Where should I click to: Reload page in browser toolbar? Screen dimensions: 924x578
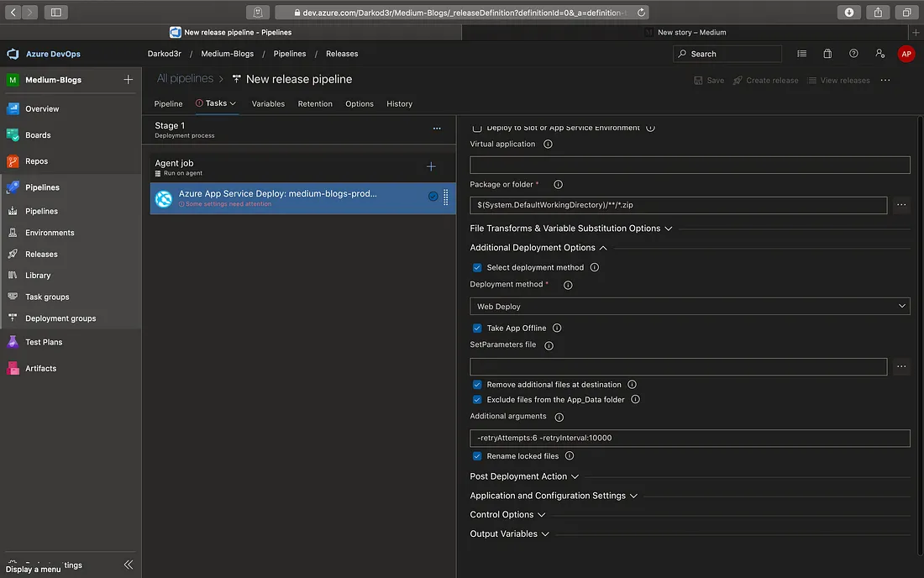[x=641, y=13]
